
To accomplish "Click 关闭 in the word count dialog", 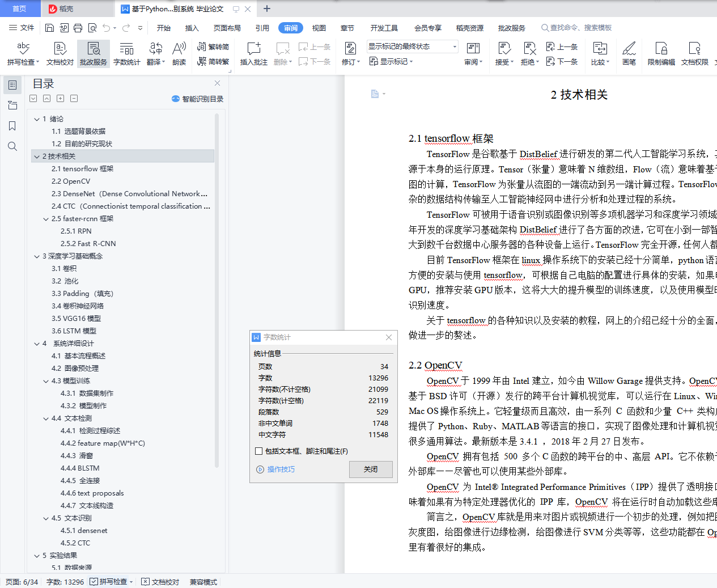I will [x=371, y=469].
